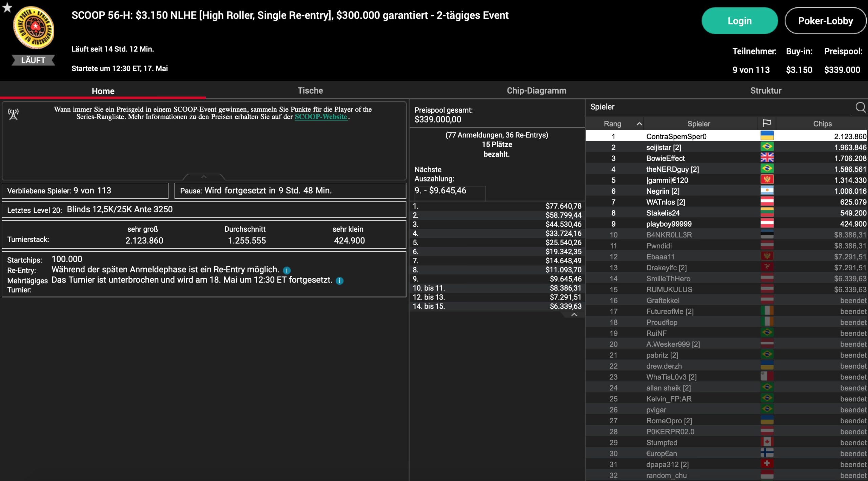Click the broadcast antenna news icon

point(13,114)
